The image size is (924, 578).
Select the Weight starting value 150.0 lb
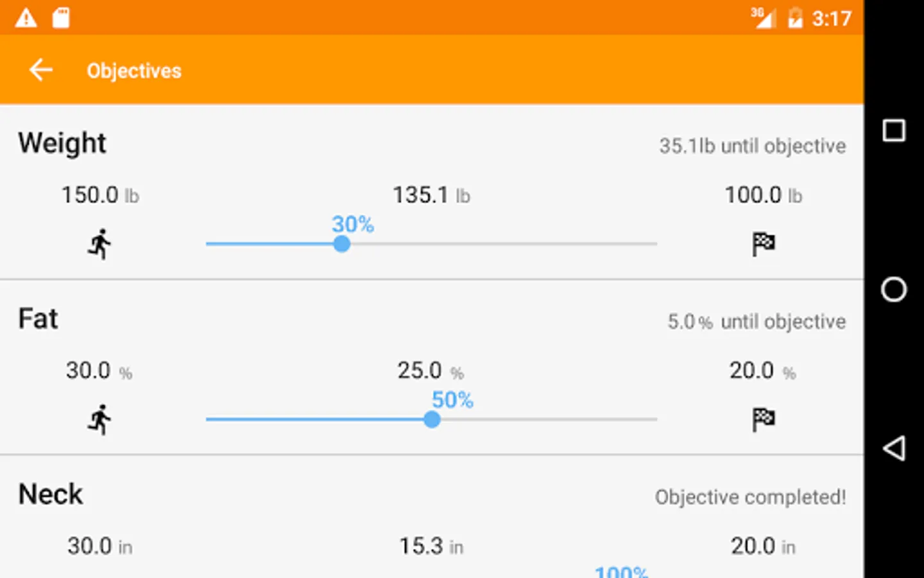(100, 195)
